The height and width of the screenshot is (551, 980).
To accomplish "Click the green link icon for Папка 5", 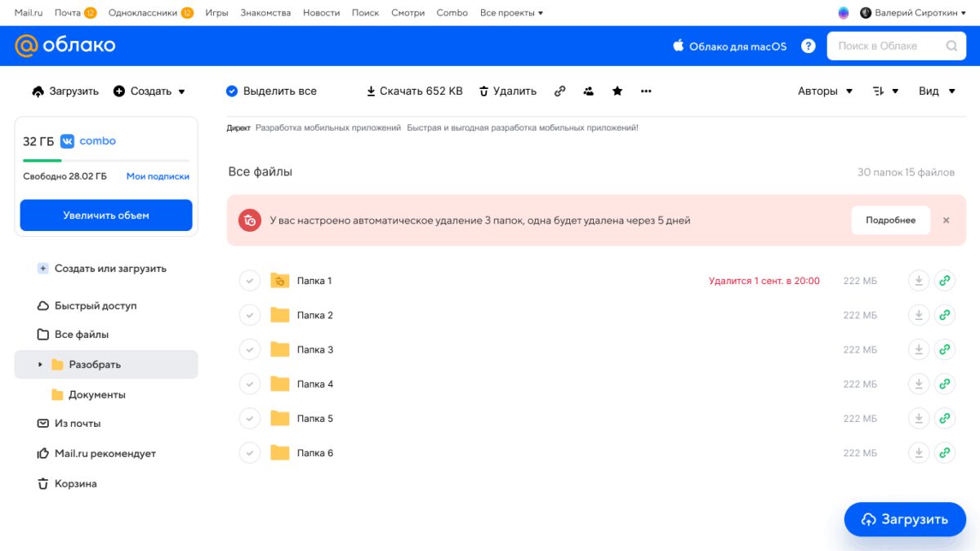I will [x=945, y=418].
